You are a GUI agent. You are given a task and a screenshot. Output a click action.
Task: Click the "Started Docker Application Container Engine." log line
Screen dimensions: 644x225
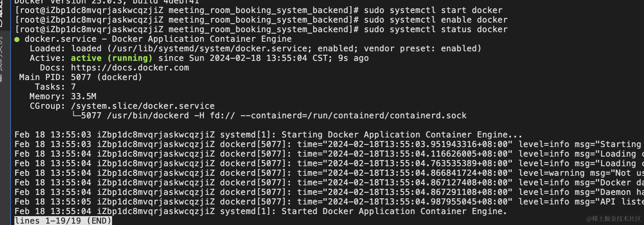pos(394,211)
